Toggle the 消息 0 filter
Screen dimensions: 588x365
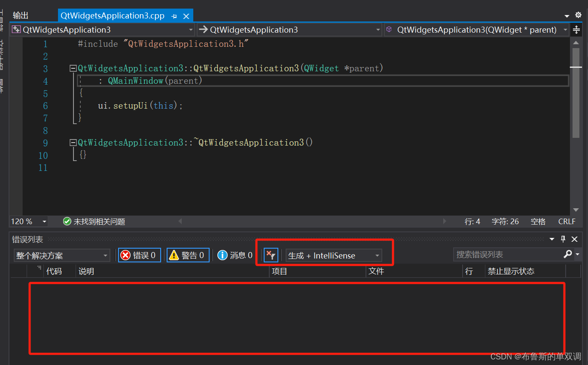pos(235,255)
